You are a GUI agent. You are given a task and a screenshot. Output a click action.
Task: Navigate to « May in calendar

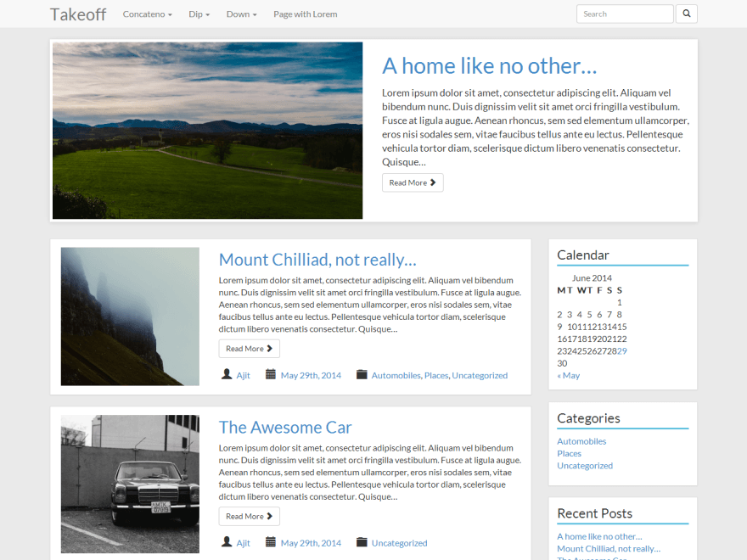click(568, 375)
